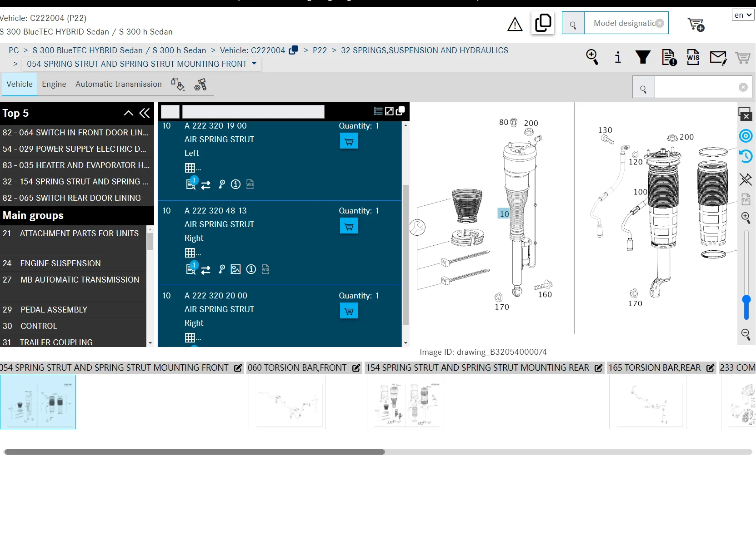The width and height of the screenshot is (756, 551).
Task: Add A 222 320 19 00 to cart
Action: 349,141
